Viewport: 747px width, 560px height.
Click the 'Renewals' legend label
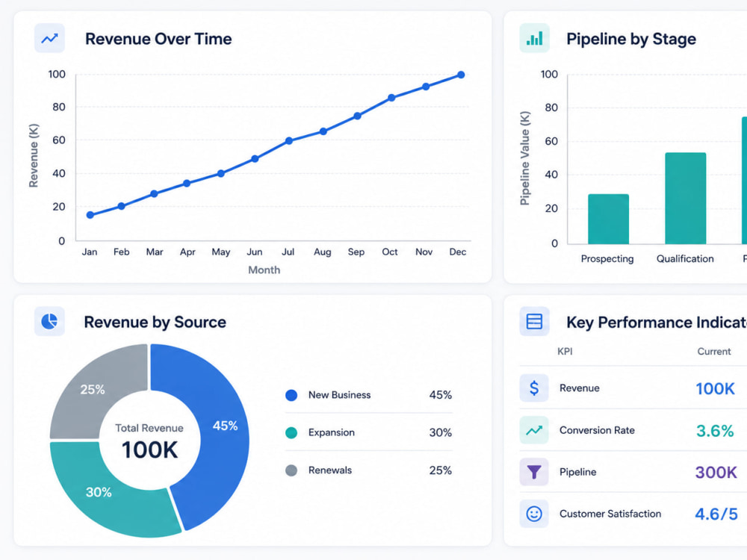(329, 470)
